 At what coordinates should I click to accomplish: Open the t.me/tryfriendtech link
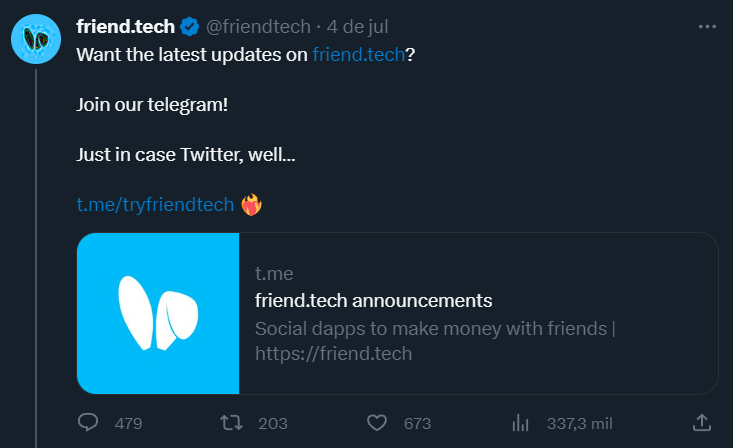[156, 205]
